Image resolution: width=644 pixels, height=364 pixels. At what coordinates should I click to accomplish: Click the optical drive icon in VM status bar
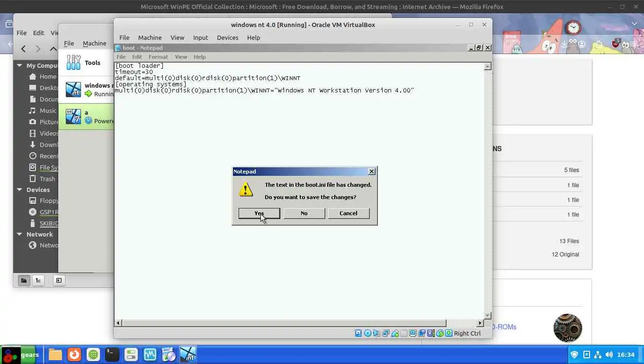[367, 333]
